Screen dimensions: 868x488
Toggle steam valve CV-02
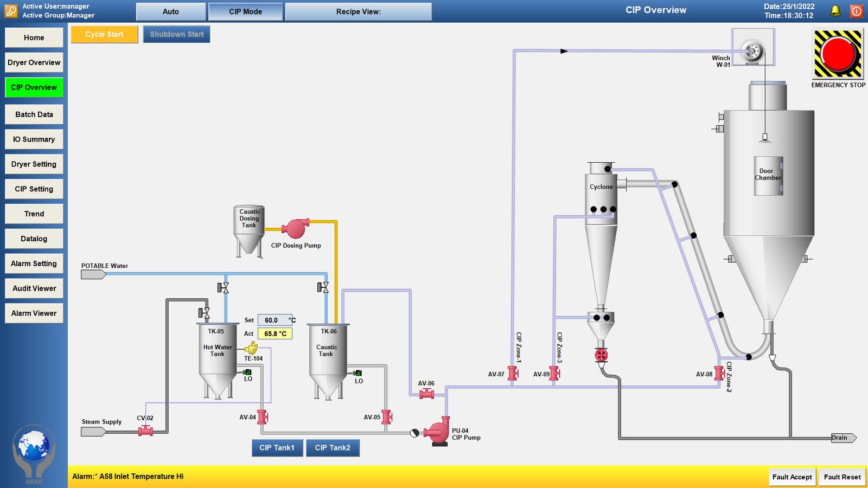[x=145, y=431]
